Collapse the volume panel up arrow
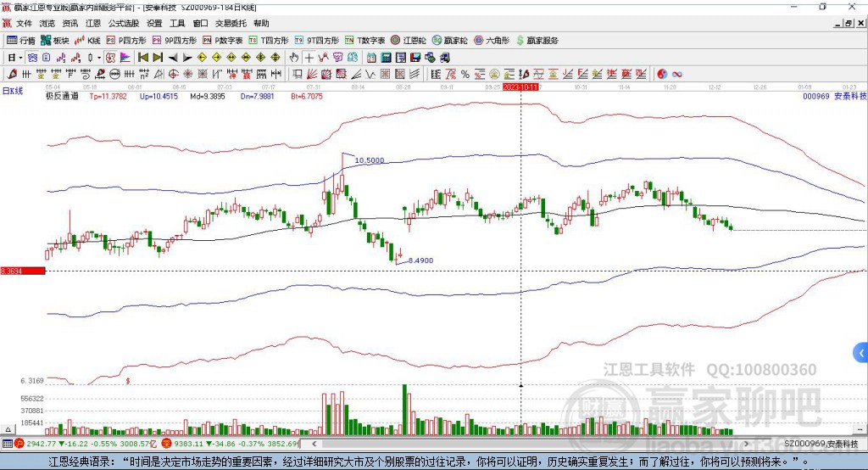The height and width of the screenshot is (470, 868). click(8, 429)
